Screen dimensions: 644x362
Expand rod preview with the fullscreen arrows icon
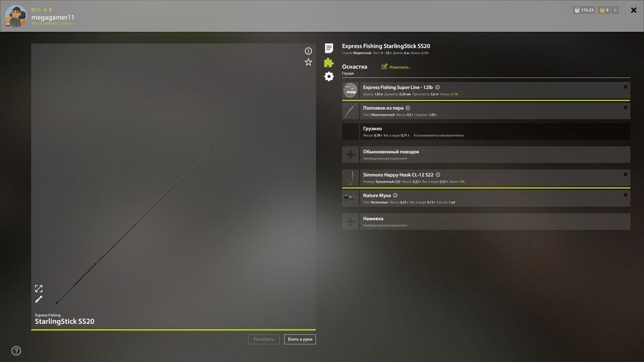tap(39, 289)
